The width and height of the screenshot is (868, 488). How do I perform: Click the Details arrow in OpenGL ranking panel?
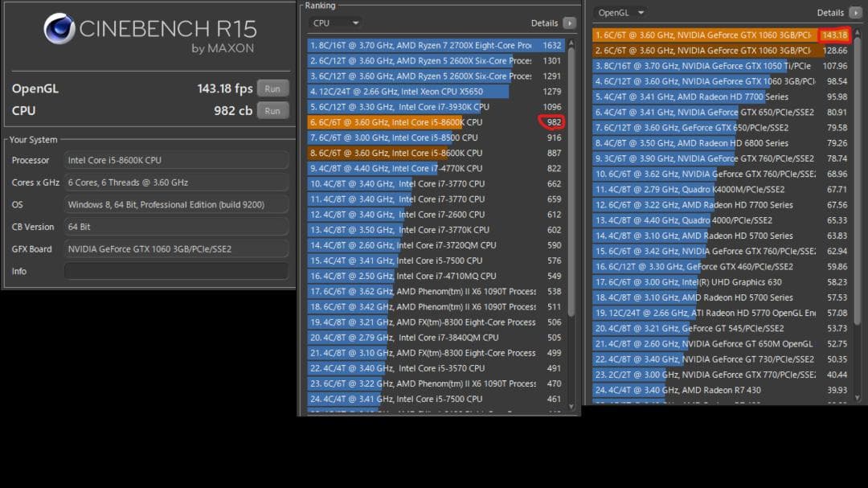click(x=854, y=13)
